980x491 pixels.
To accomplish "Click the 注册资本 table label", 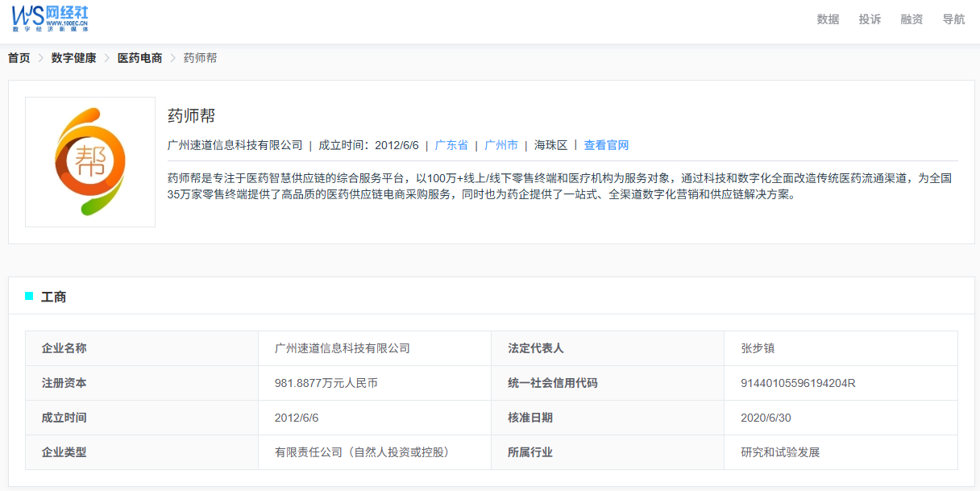I will [x=64, y=383].
